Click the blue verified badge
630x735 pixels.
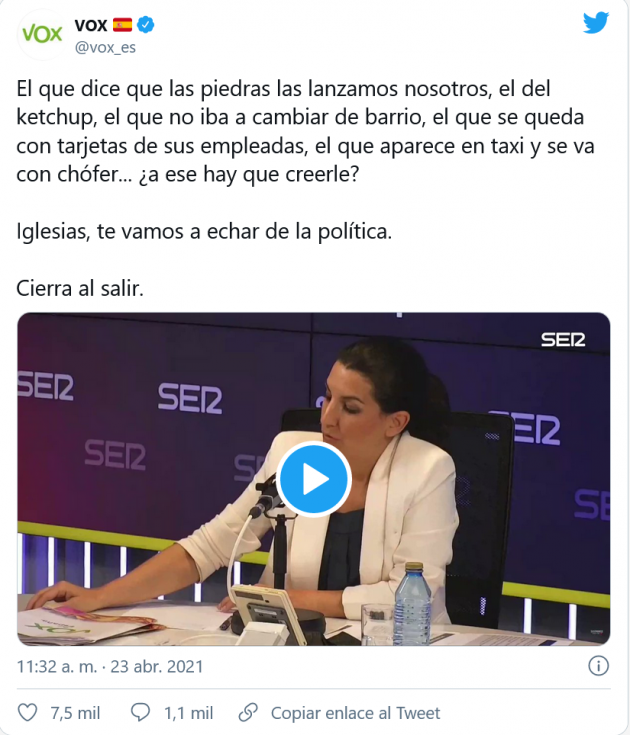pyautogui.click(x=146, y=24)
